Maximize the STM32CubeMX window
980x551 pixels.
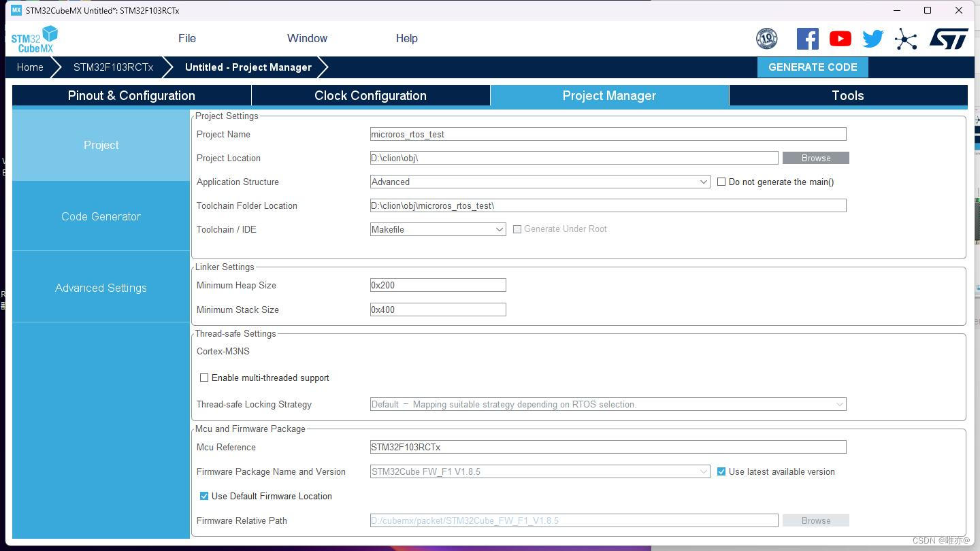[928, 10]
